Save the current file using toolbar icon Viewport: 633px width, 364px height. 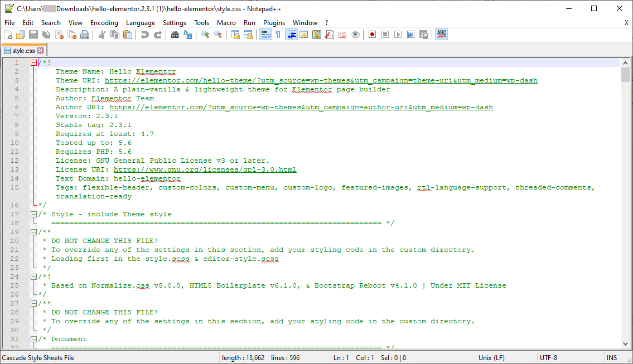pos(33,34)
